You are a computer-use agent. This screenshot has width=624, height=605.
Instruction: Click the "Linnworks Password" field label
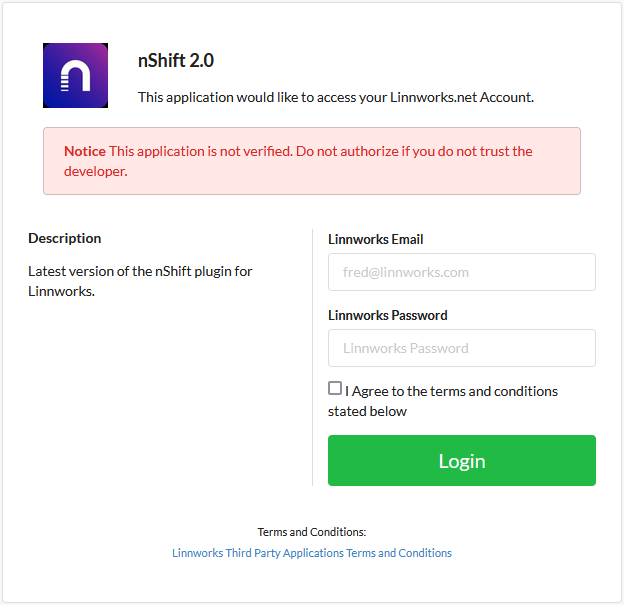[x=388, y=315]
